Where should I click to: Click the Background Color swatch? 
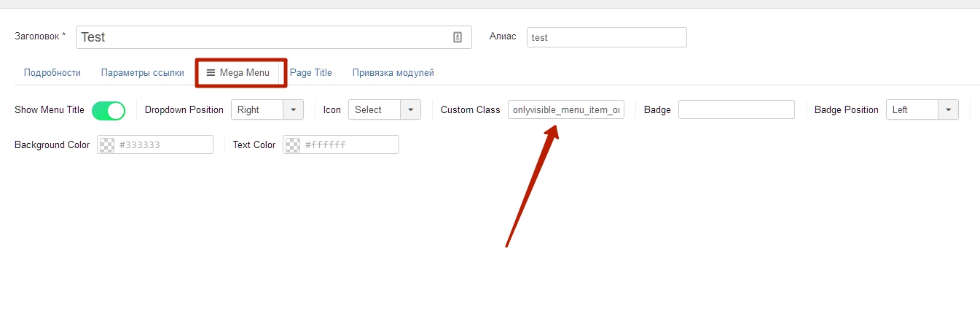click(x=107, y=145)
